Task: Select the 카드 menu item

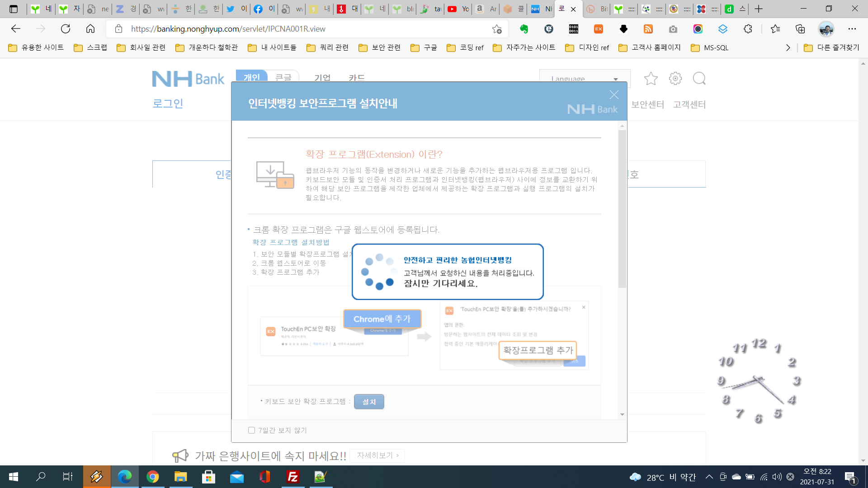Action: (357, 78)
